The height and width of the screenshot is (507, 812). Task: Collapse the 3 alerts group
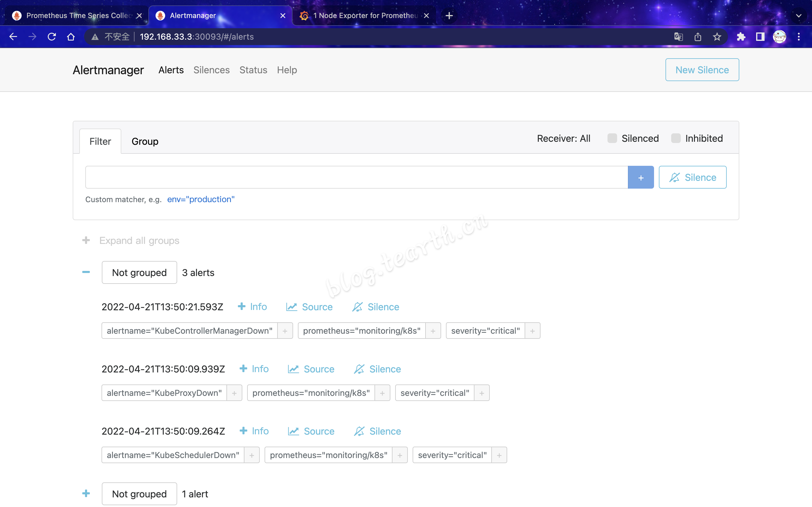86,272
